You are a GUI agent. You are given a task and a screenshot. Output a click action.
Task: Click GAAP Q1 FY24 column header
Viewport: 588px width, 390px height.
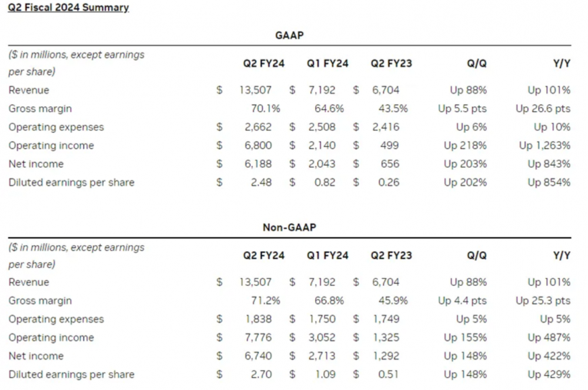click(x=328, y=64)
